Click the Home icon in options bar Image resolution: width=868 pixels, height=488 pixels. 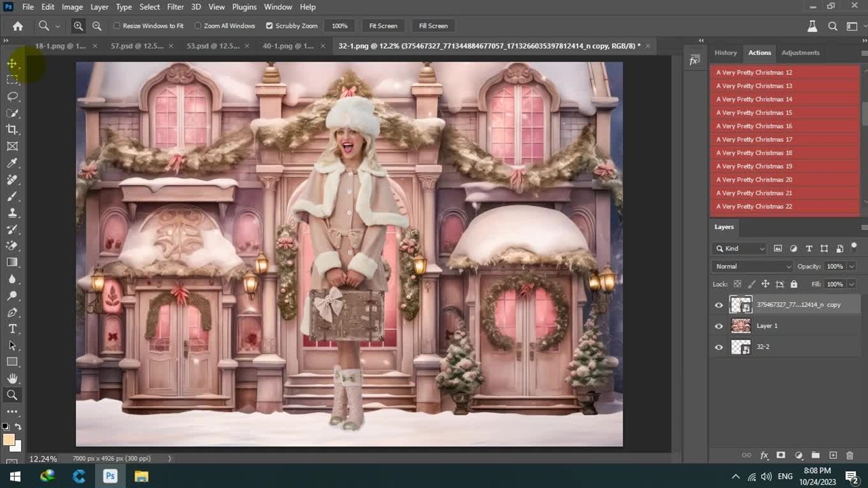tap(18, 26)
